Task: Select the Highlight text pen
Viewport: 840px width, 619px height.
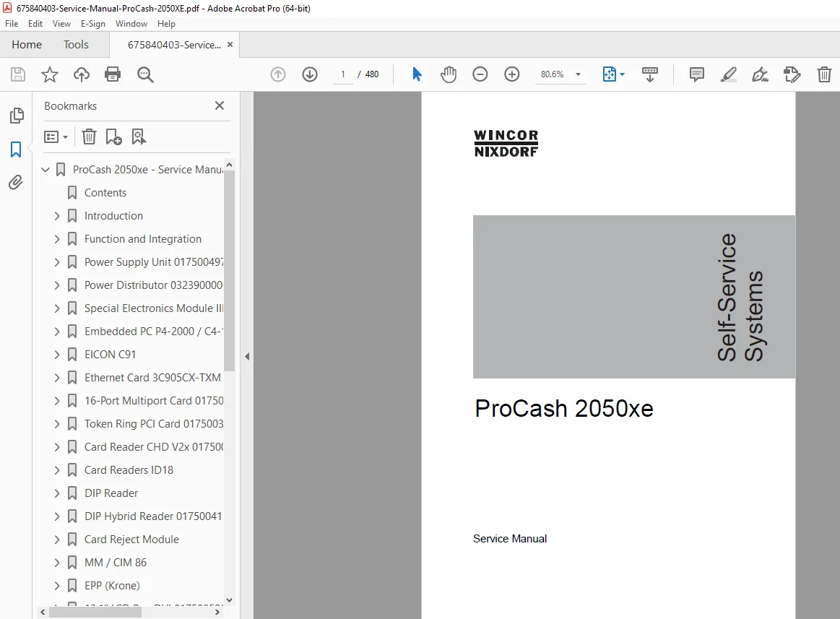Action: [x=728, y=74]
